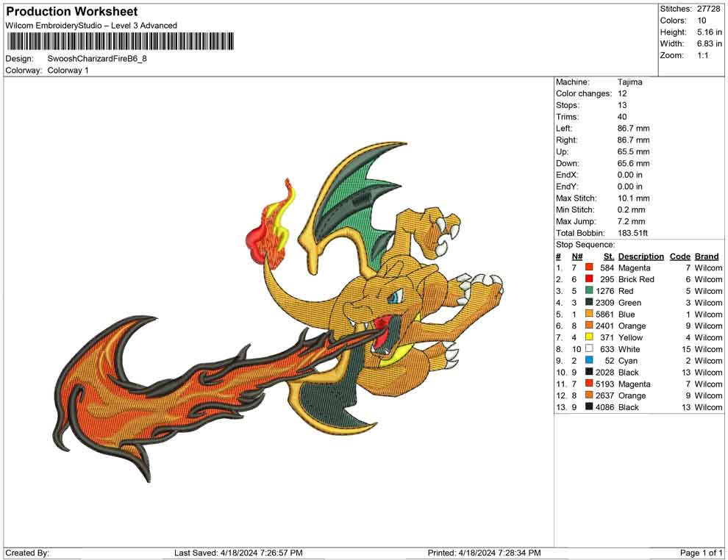
Task: Pick the dark swatch in the 2309 Green row
Action: 589,302
